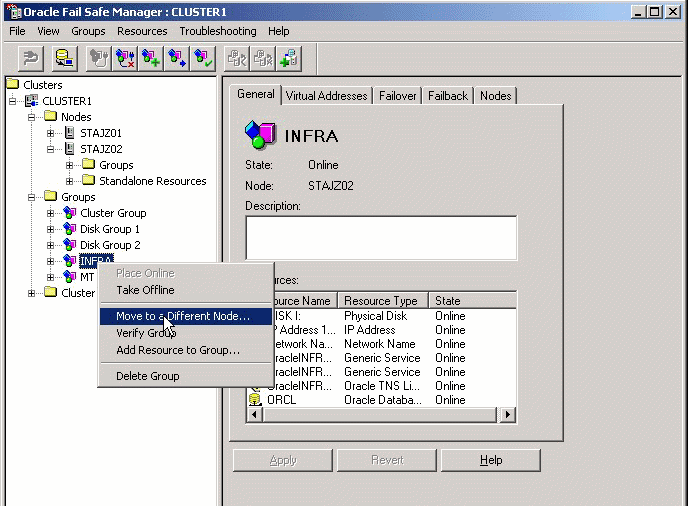
Task: Click the Revert button
Action: [x=387, y=460]
